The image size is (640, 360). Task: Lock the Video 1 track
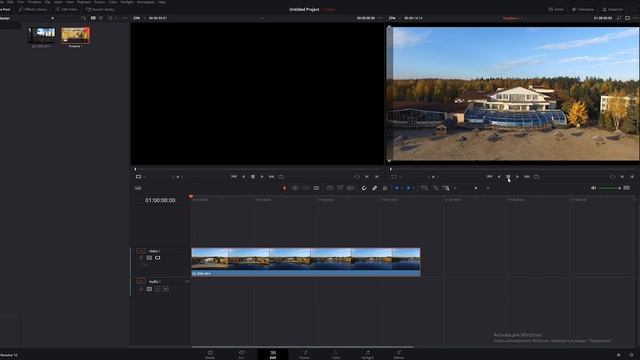[x=141, y=258]
